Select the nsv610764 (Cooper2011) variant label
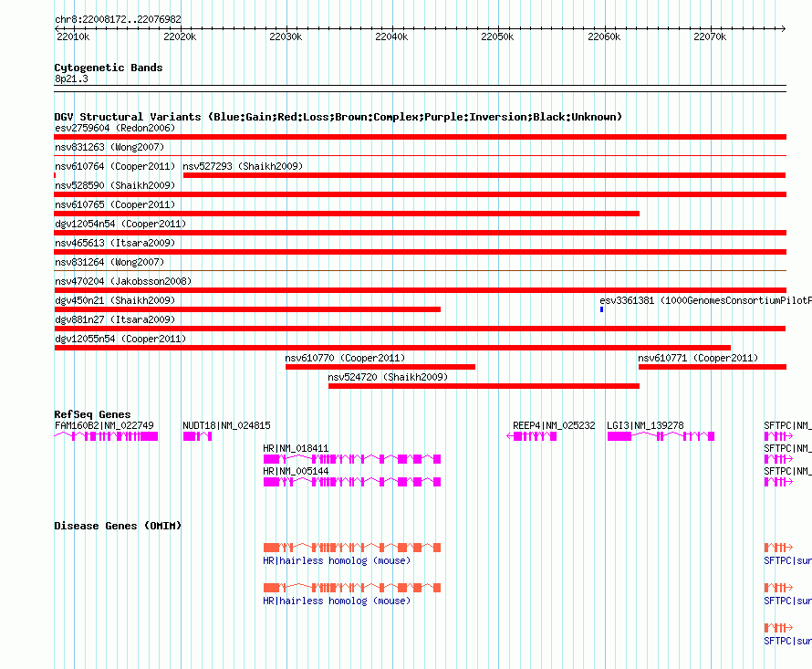 tap(115, 166)
